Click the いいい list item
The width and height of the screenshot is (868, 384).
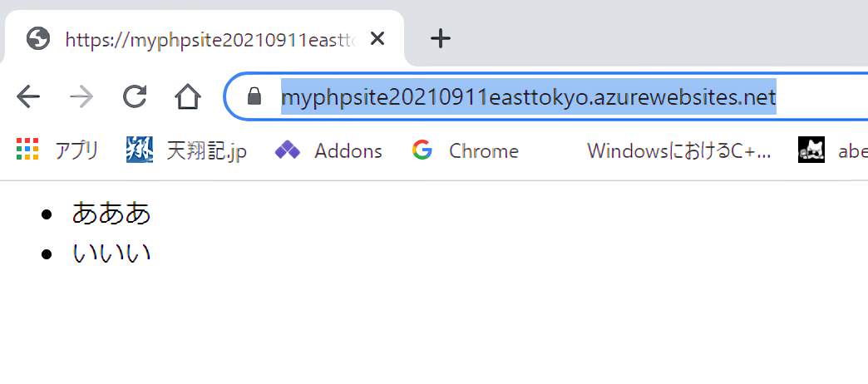click(111, 252)
